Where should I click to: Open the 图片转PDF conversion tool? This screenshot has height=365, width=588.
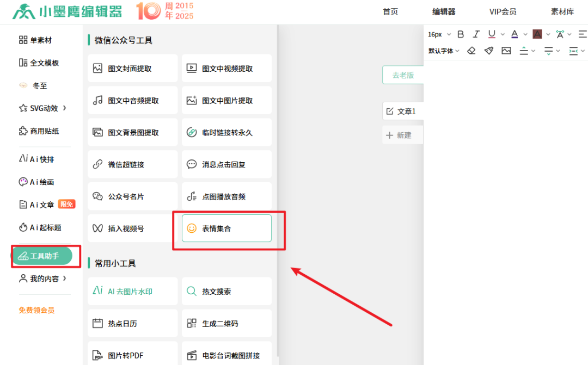coord(132,355)
